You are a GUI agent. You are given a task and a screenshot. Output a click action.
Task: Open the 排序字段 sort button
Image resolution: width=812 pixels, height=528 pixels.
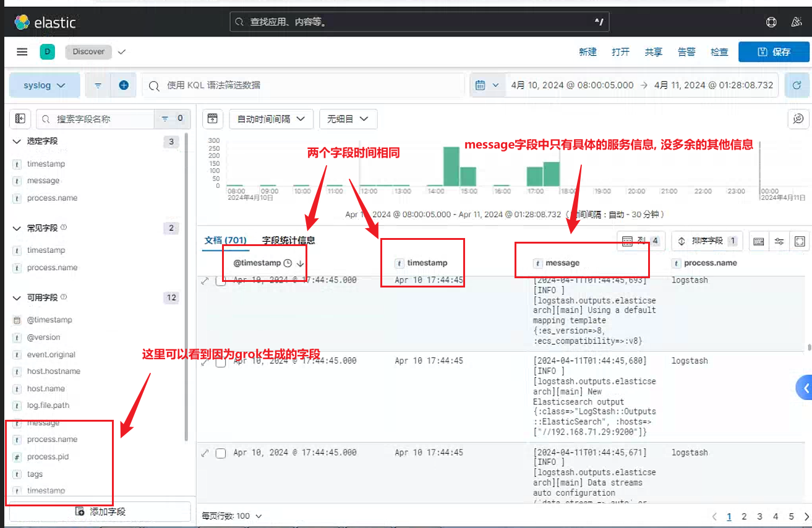click(x=707, y=241)
